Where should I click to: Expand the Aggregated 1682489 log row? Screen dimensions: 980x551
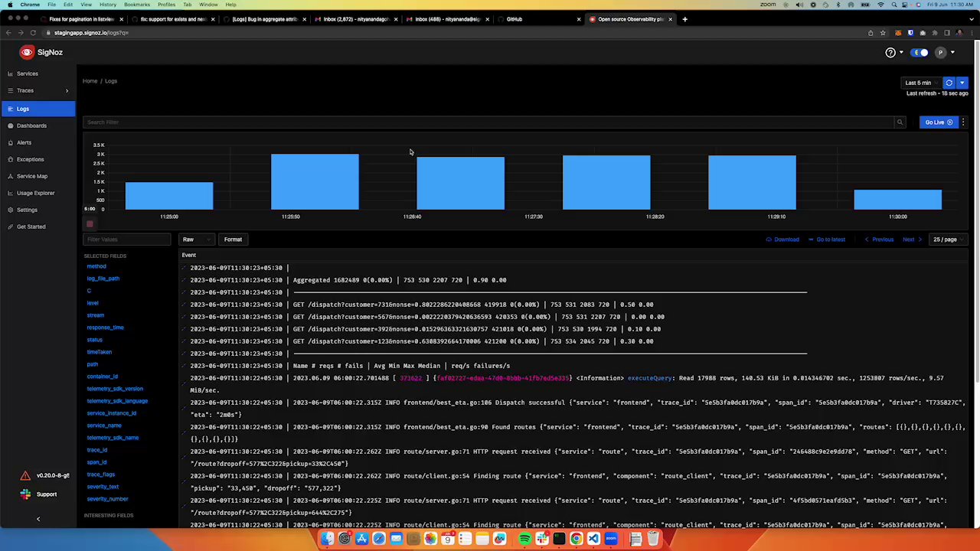pyautogui.click(x=184, y=280)
